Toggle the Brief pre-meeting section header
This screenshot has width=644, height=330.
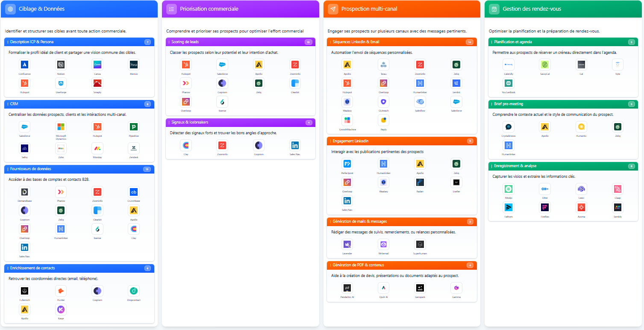click(x=563, y=104)
